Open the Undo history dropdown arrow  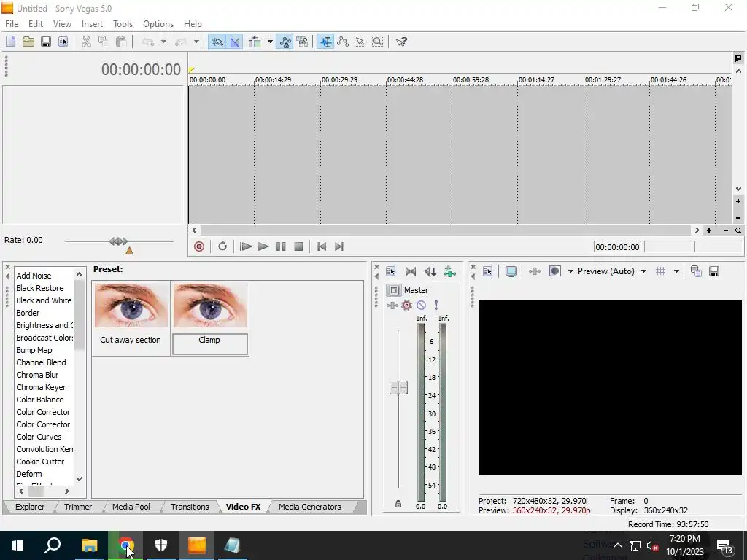pyautogui.click(x=163, y=42)
